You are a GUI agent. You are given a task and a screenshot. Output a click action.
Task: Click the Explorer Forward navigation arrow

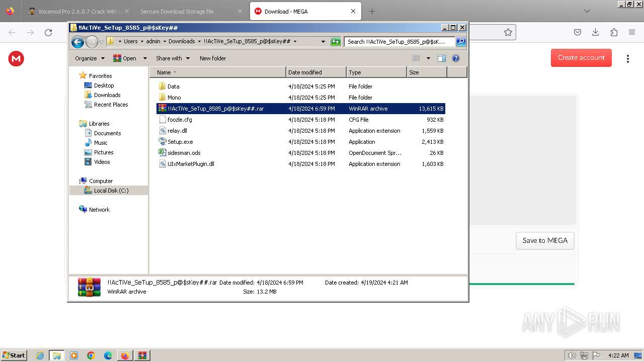92,42
